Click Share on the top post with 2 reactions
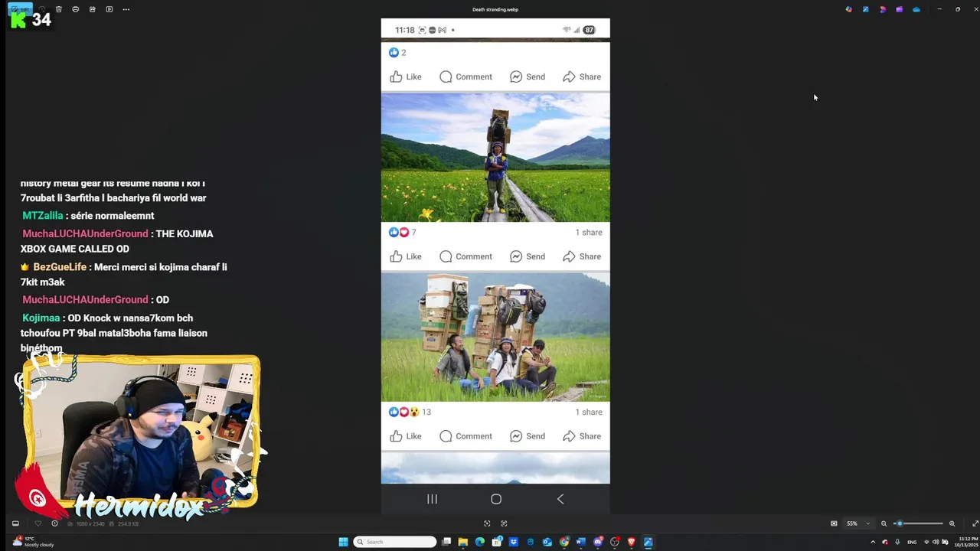The width and height of the screenshot is (980, 551). (582, 77)
